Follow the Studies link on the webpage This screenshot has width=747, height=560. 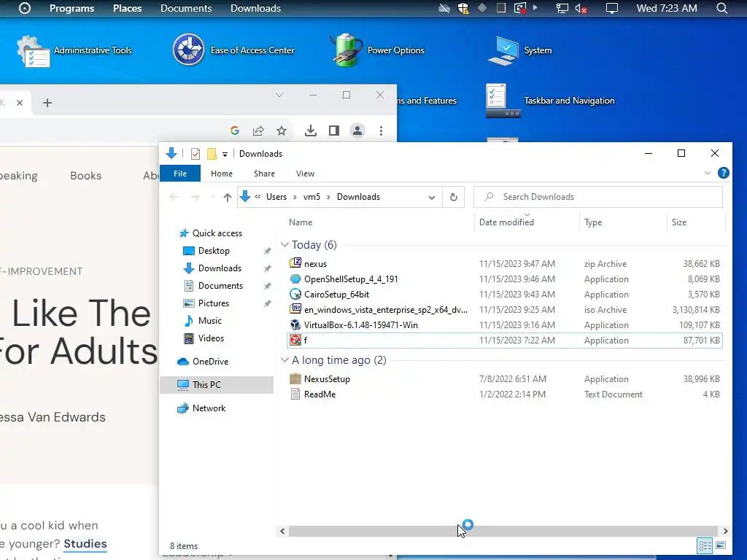85,544
